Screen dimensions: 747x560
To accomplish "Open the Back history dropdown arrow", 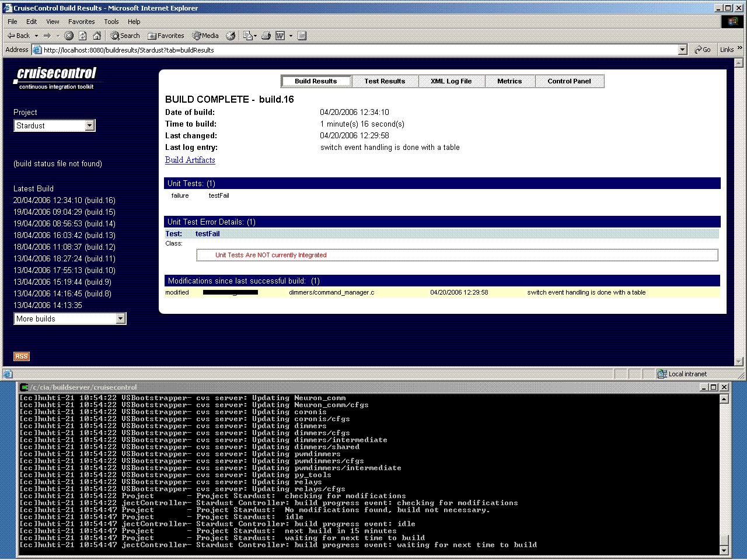I will (36, 36).
